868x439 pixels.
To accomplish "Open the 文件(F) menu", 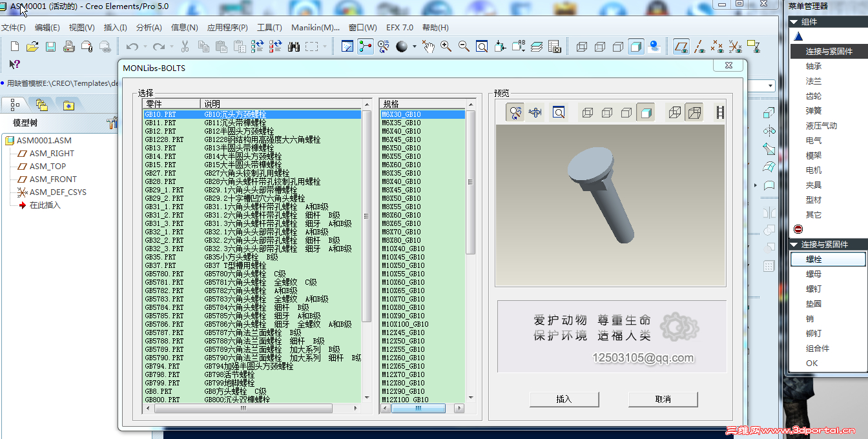I will pyautogui.click(x=14, y=28).
